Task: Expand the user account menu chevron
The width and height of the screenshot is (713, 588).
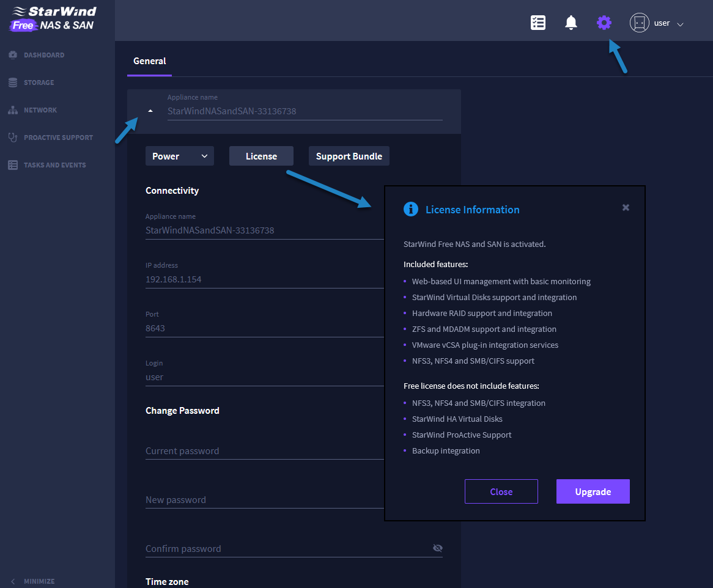Action: pos(680,24)
